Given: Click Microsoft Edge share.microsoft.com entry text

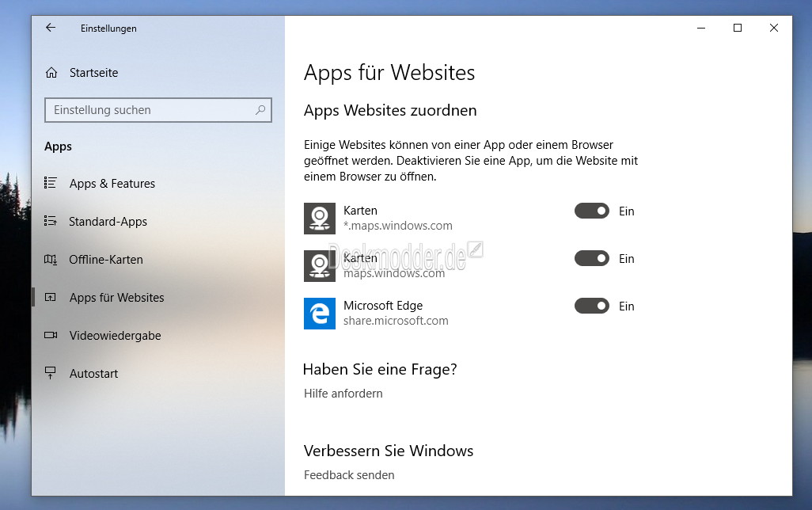Looking at the screenshot, I should click(x=396, y=313).
